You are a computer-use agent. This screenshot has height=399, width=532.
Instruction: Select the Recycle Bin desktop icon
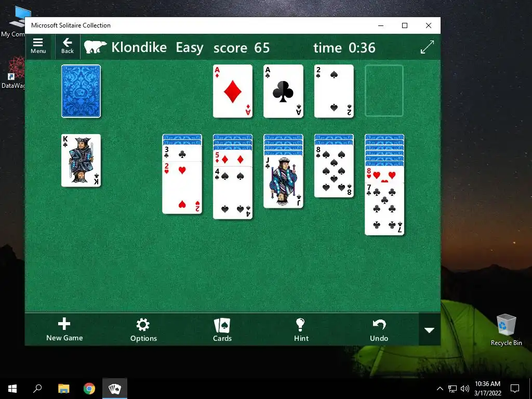click(x=506, y=330)
